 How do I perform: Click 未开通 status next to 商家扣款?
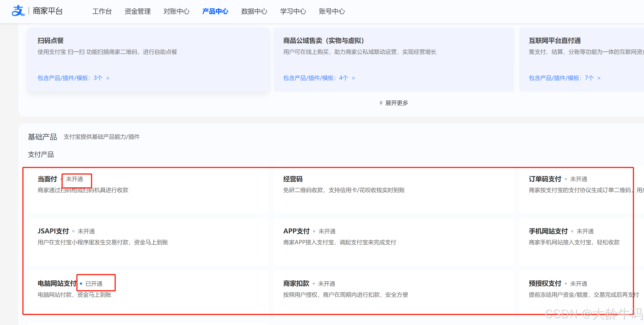click(x=327, y=284)
